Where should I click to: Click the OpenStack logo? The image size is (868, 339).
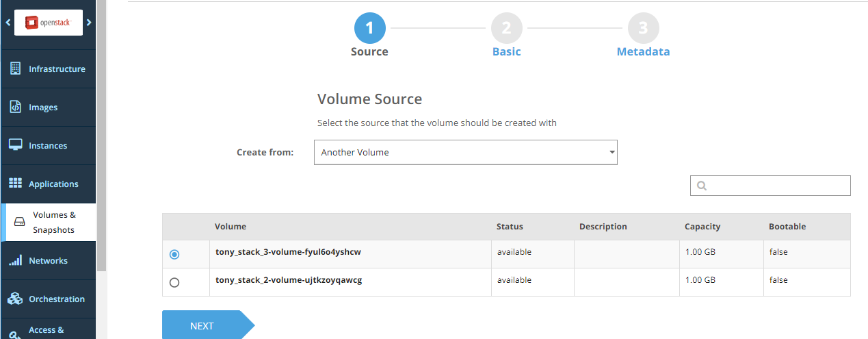pos(48,23)
